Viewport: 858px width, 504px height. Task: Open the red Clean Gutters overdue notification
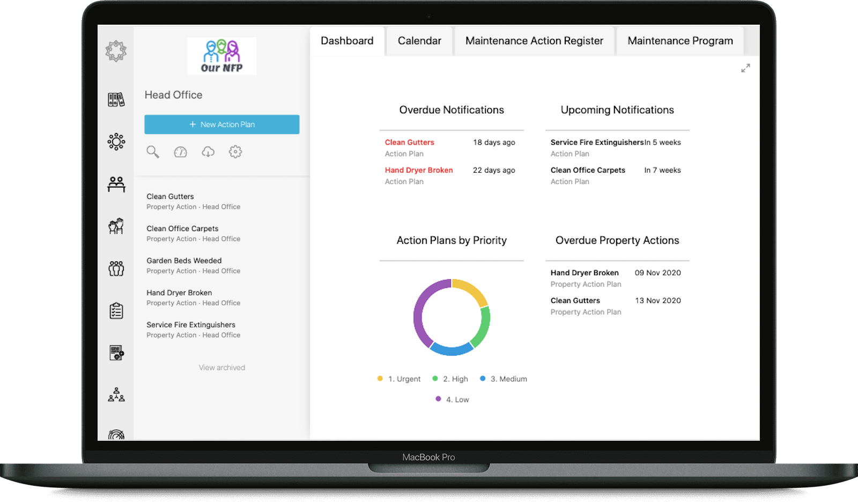pos(409,142)
